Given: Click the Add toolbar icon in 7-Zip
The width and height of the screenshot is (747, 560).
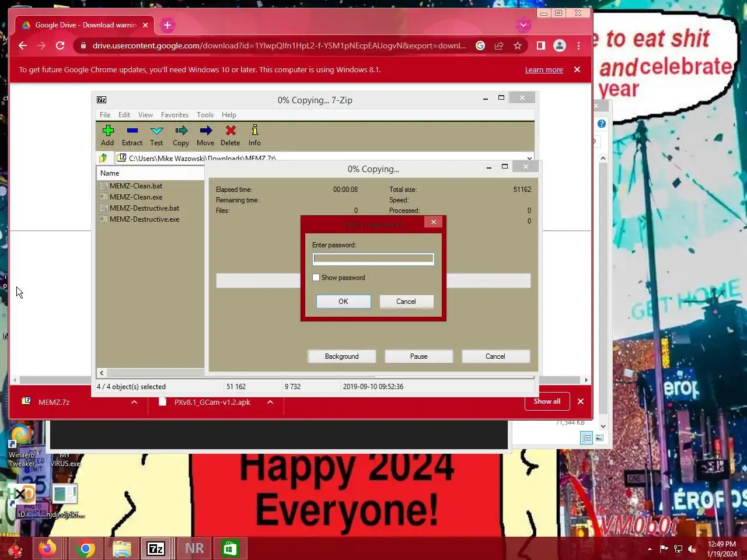Looking at the screenshot, I should click(107, 135).
